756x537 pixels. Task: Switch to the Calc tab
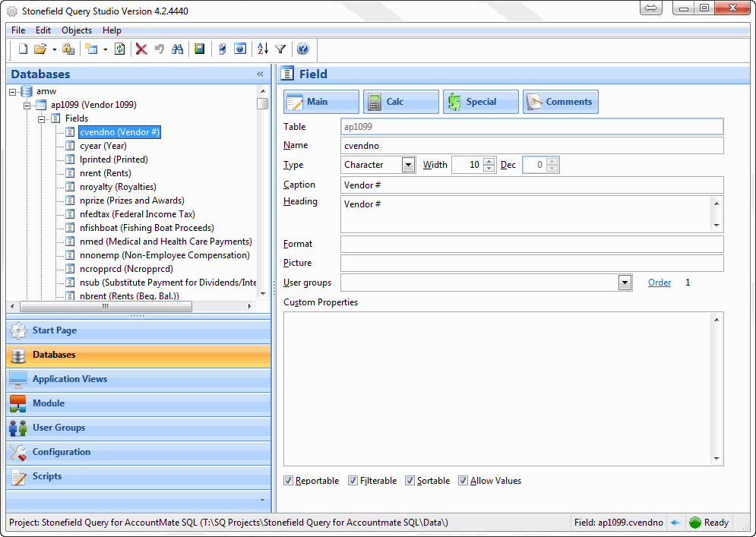tap(400, 101)
